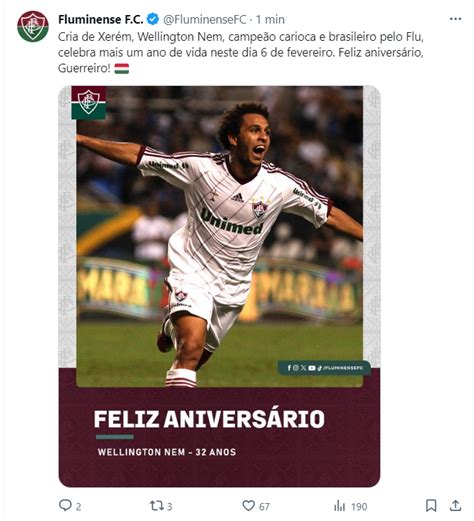Bookmark this tweet
Image resolution: width=474 pixels, height=521 pixels.
[431, 505]
